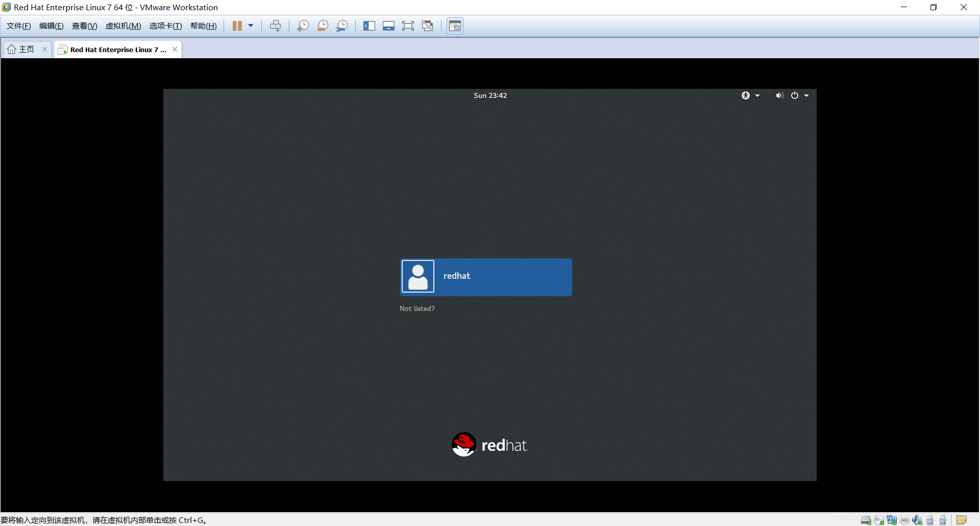Image resolution: width=980 pixels, height=526 pixels.
Task: Click the network adapter status icon
Action: click(892, 520)
